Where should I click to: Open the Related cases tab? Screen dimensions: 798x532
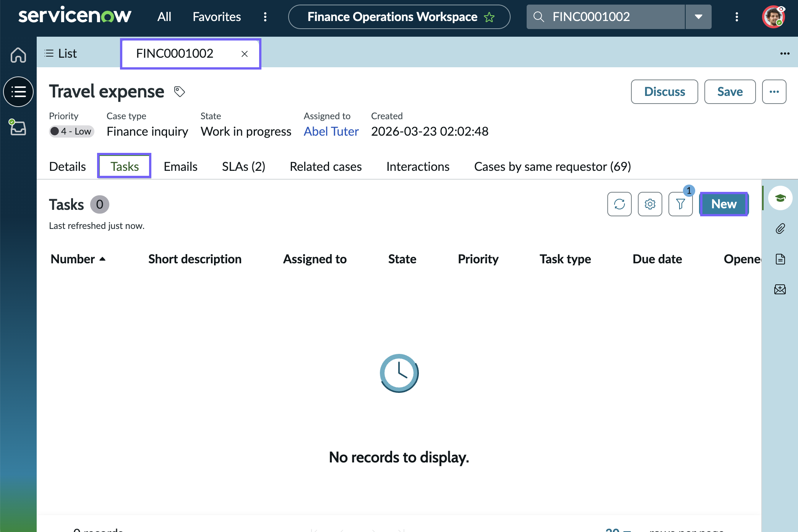pyautogui.click(x=326, y=167)
